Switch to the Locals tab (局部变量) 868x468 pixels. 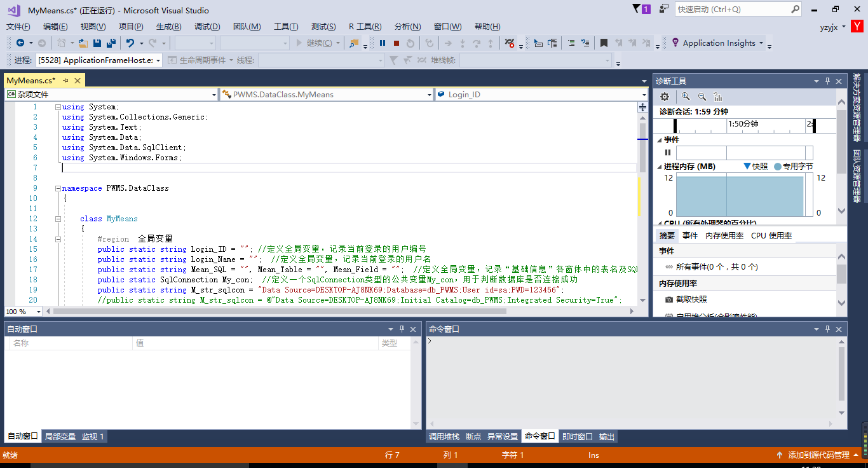60,436
